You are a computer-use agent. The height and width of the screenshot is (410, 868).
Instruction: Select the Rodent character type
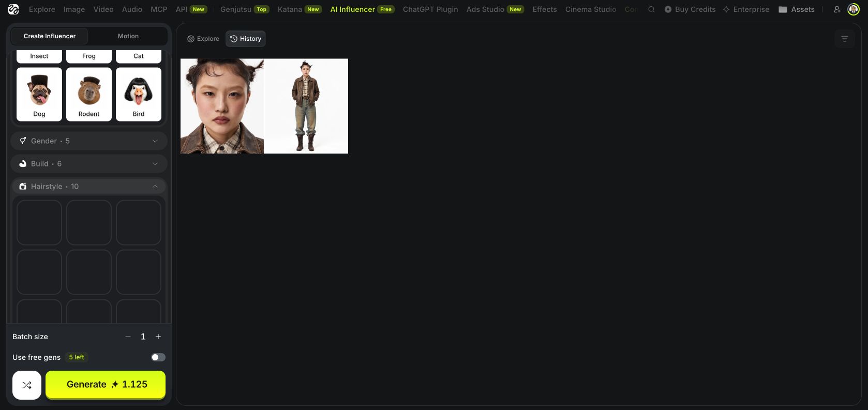tap(89, 94)
